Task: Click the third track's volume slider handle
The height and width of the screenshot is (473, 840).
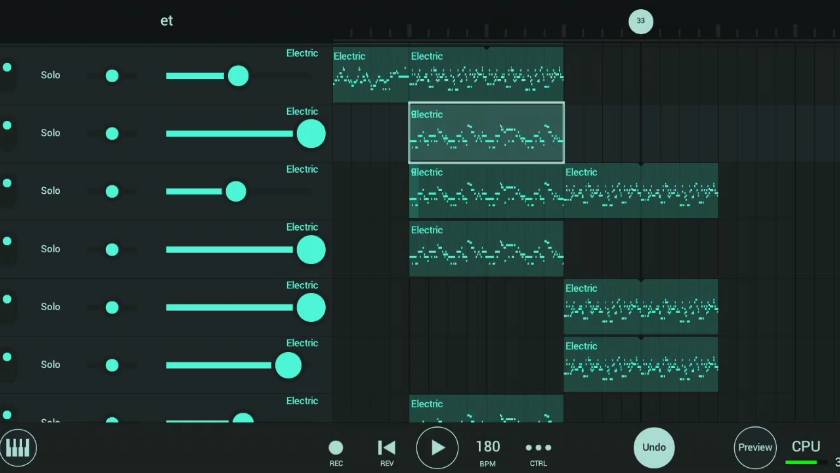Action: (x=236, y=191)
